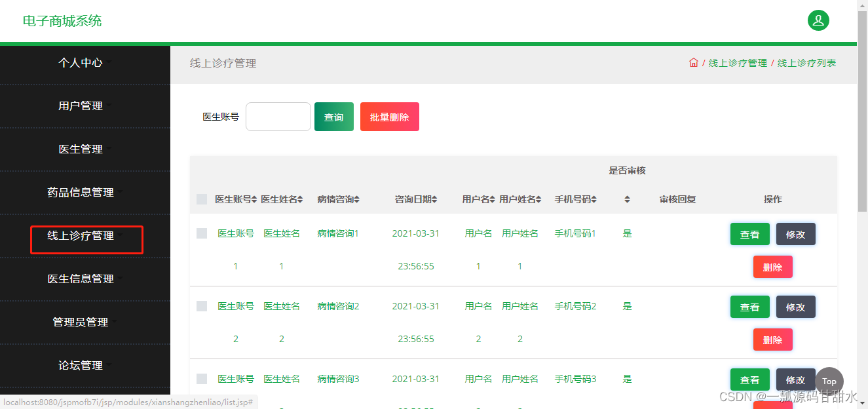This screenshot has height=409, width=868.
Task: Click the home icon in breadcrumb
Action: coord(694,63)
